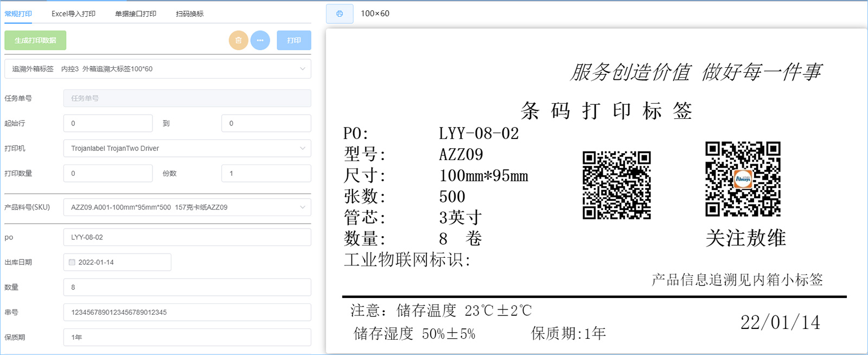Click the 打印数量 input field
This screenshot has width=868, height=355.
click(x=108, y=173)
